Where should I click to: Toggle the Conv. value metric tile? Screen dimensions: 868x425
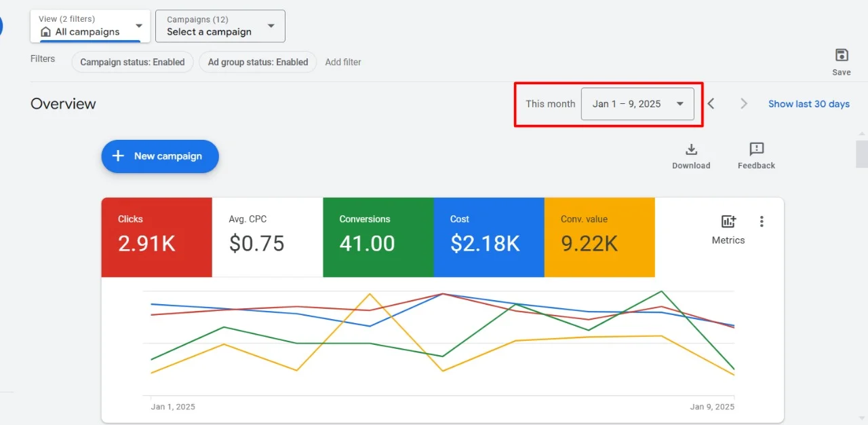click(x=599, y=237)
